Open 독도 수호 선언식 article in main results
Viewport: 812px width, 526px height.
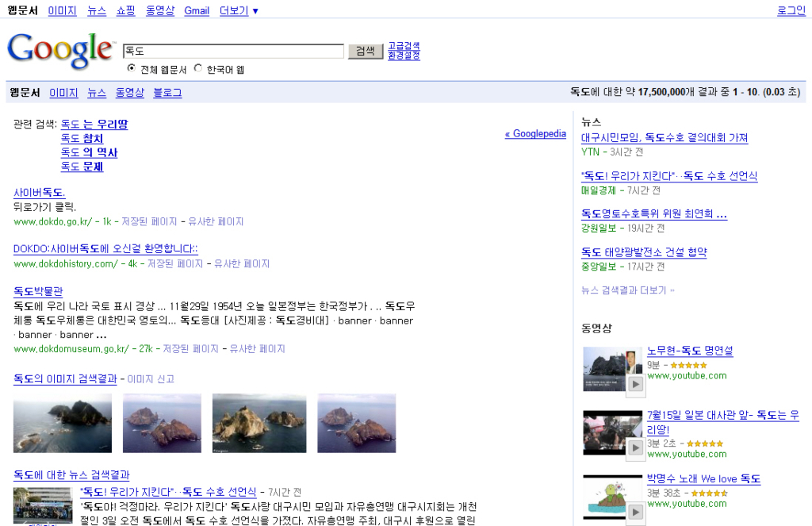pyautogui.click(x=168, y=492)
